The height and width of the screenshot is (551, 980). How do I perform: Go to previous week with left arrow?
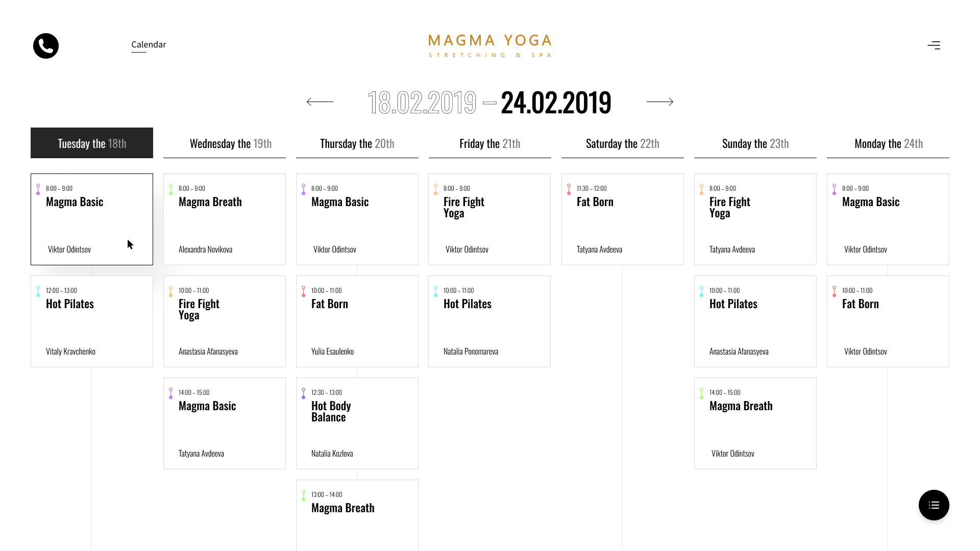point(320,102)
